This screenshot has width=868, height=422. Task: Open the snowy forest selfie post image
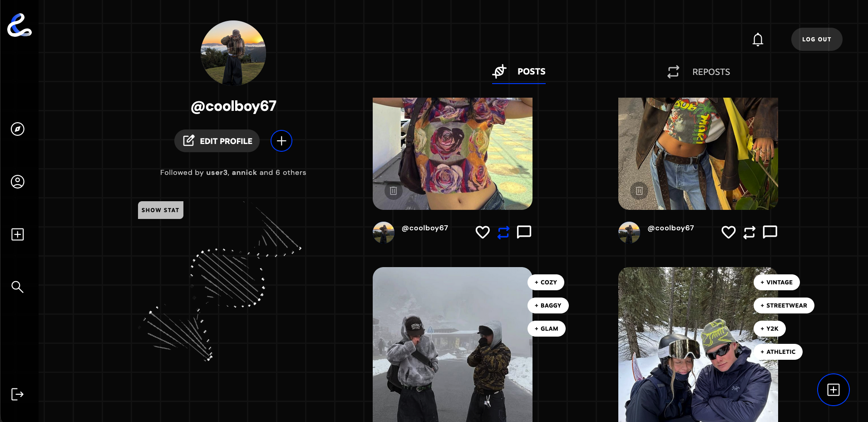point(698,344)
